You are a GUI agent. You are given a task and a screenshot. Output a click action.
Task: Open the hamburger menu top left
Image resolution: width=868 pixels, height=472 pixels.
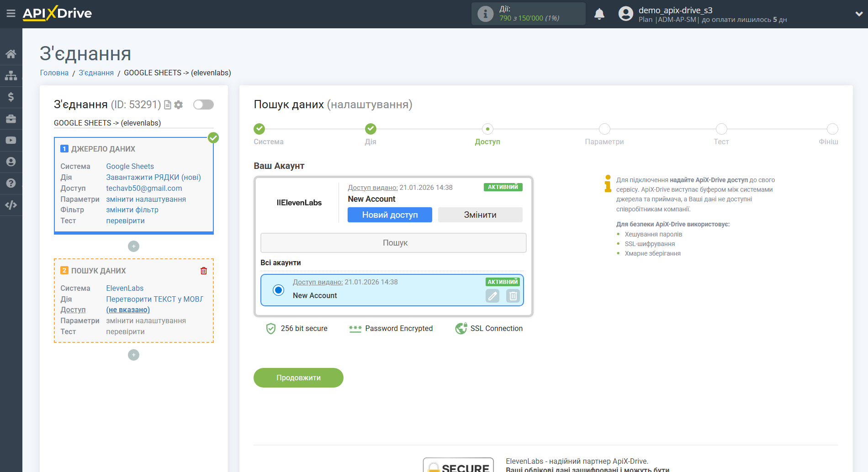11,14
